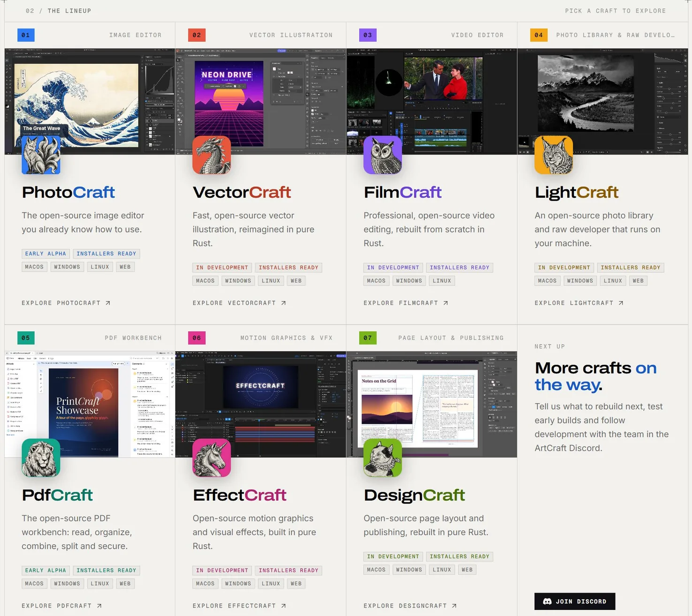Click the EffectCraft unicorn app icon

coord(212,458)
